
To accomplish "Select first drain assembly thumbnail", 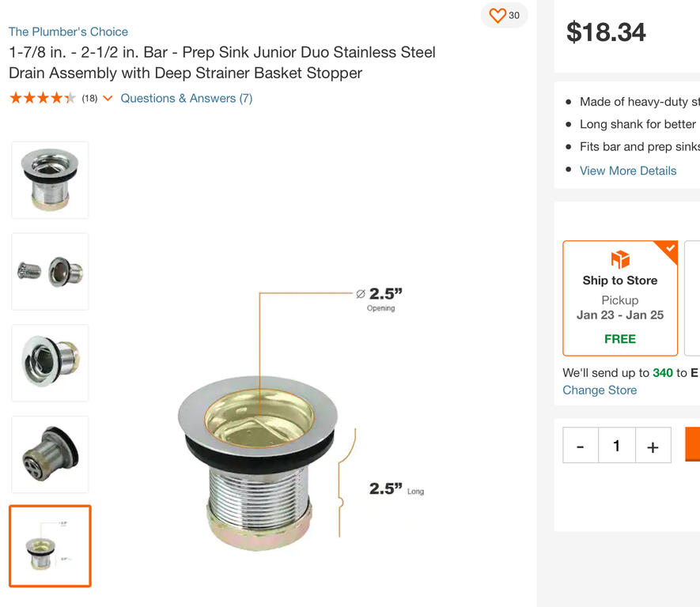I will click(50, 180).
